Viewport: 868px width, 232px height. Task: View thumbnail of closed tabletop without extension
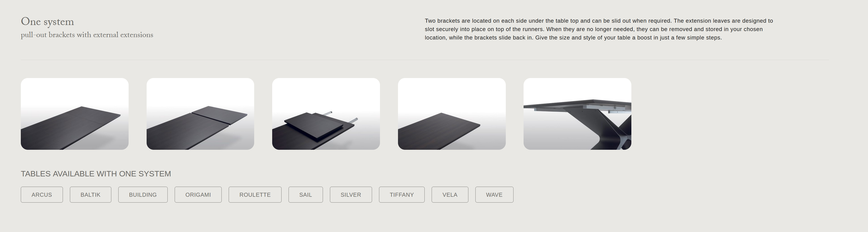pos(452,114)
